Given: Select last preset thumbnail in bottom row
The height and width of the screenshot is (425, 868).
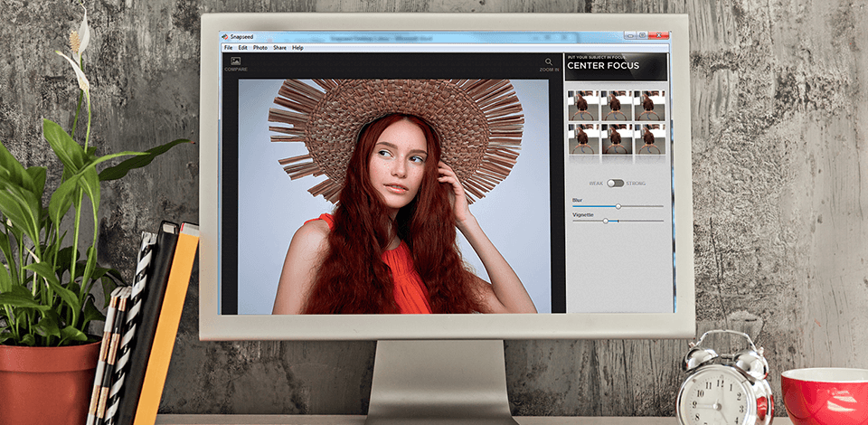Looking at the screenshot, I should [650, 139].
